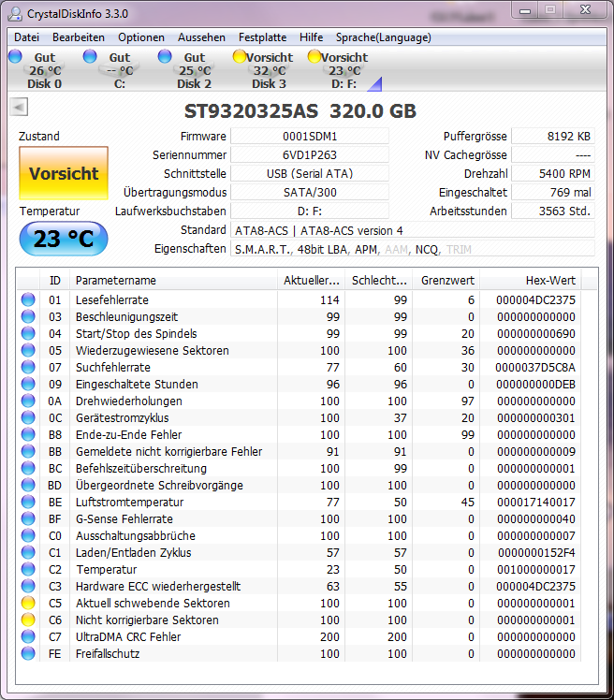
Task: Click the Parametername column header
Action: [x=173, y=281]
